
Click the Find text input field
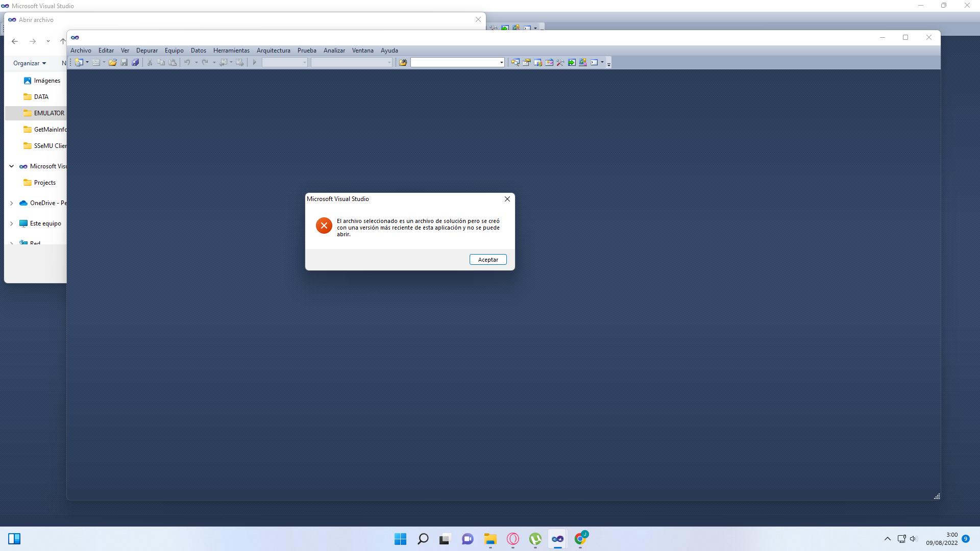[x=454, y=62]
